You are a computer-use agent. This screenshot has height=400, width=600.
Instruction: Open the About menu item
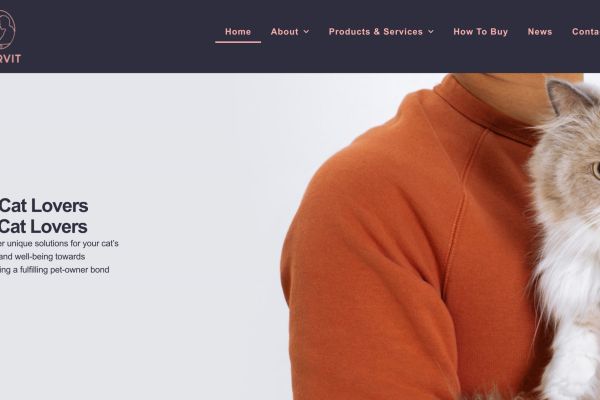284,32
